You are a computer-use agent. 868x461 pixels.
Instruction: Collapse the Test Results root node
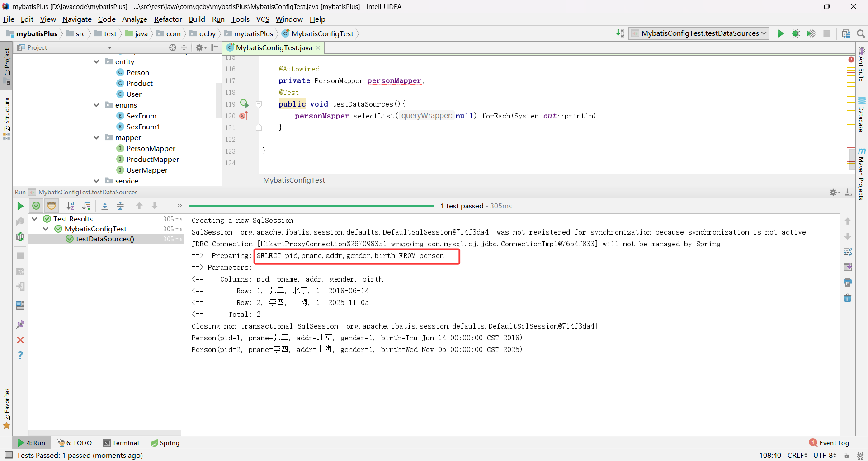coord(34,219)
